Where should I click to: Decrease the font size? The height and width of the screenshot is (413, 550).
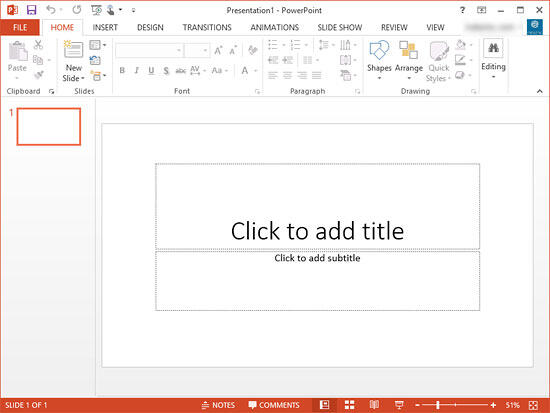coord(233,51)
